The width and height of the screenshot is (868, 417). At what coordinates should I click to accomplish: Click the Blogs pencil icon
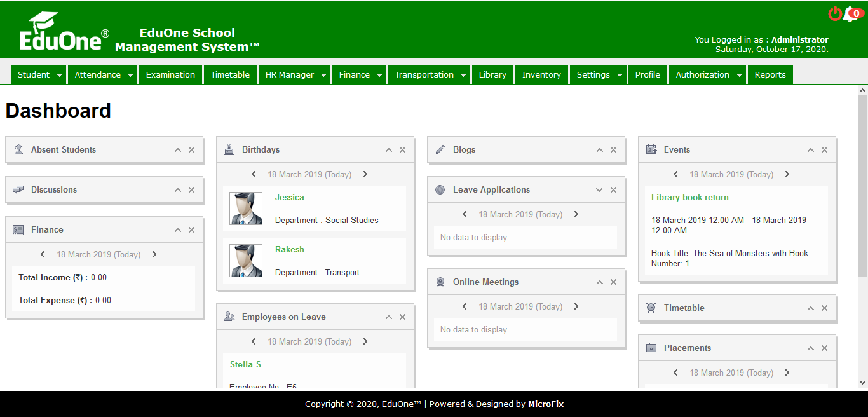pos(440,150)
